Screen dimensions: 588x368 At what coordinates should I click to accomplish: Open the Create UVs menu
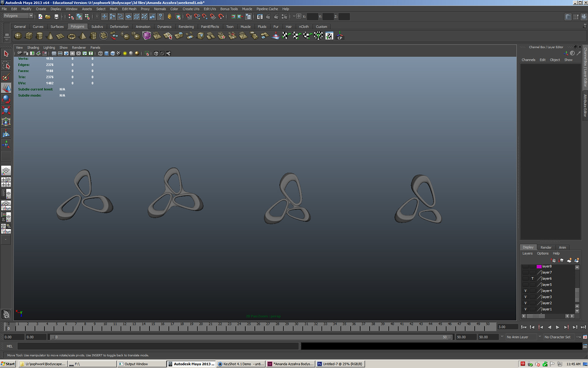tap(191, 9)
